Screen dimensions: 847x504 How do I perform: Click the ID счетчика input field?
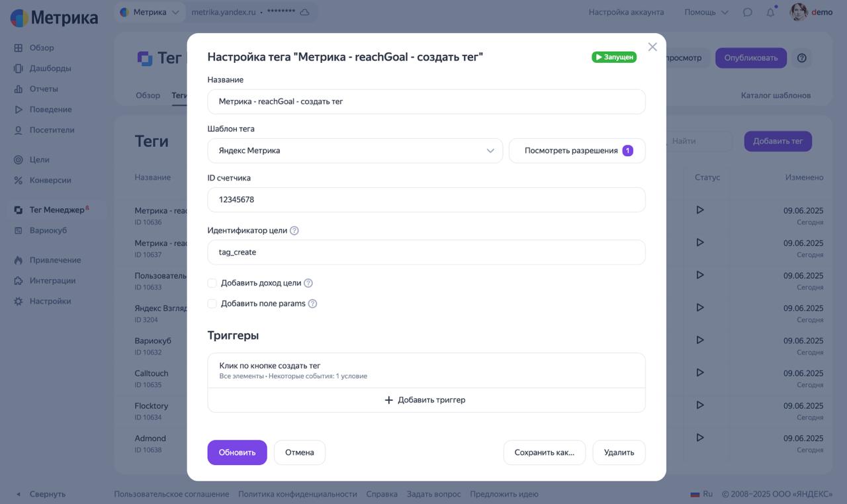(426, 200)
